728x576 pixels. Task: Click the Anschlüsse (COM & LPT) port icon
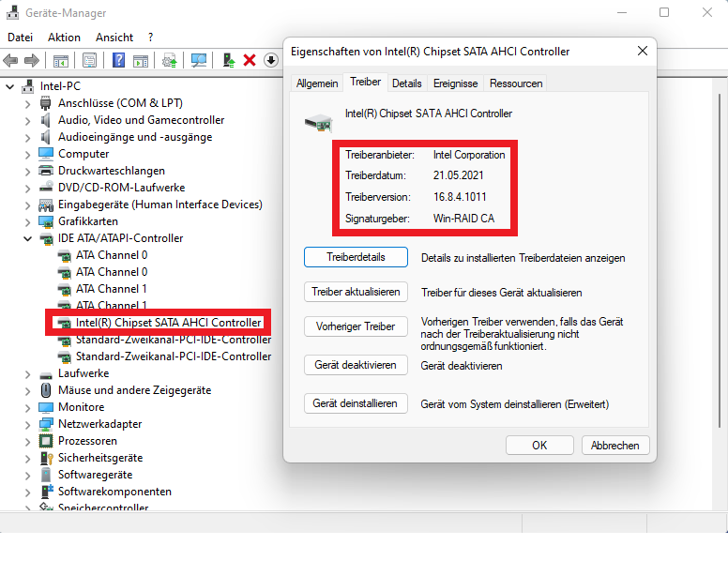click(x=45, y=103)
